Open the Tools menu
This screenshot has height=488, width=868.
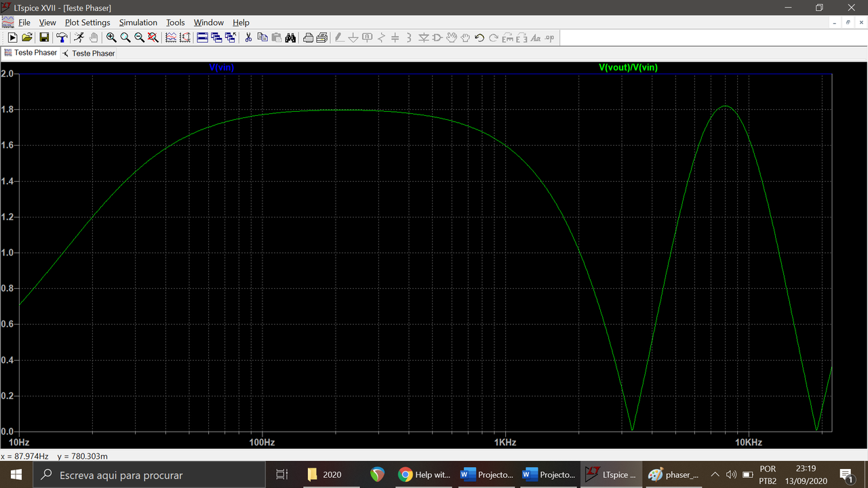(x=176, y=22)
